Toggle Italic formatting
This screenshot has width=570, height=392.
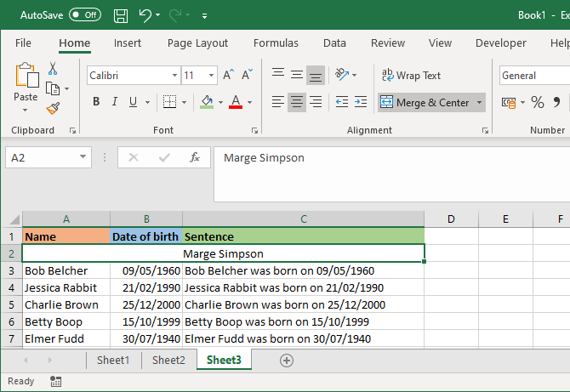(115, 101)
